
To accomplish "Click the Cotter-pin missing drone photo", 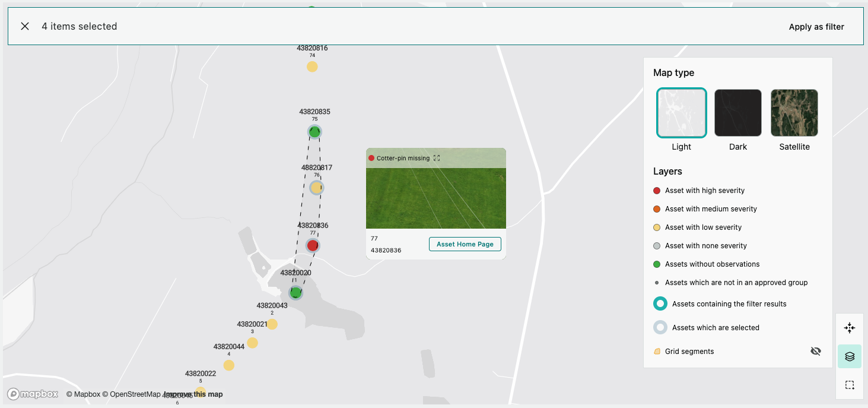I will 435,198.
